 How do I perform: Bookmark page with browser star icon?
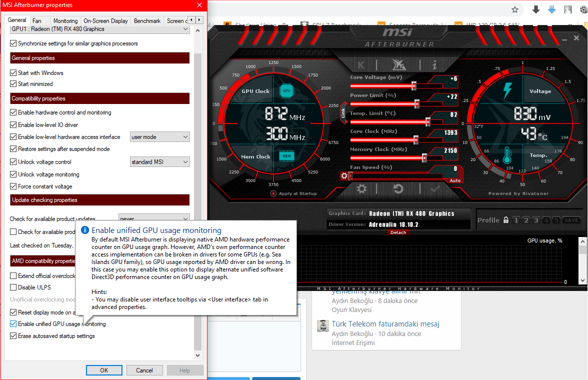515,10
